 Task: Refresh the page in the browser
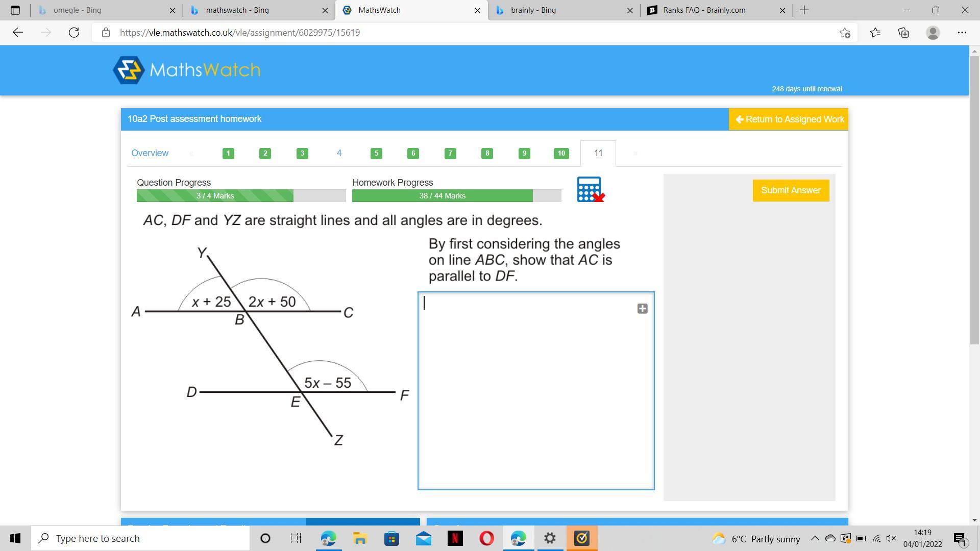[x=74, y=33]
